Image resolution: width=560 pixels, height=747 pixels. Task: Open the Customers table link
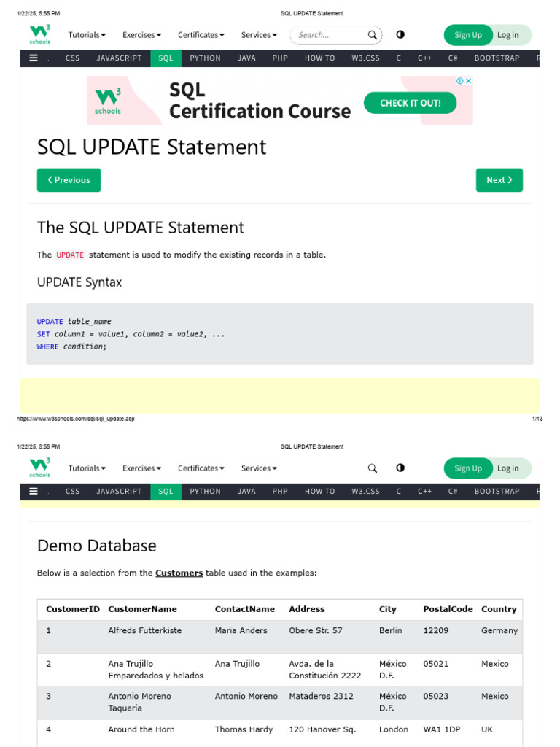pos(179,573)
